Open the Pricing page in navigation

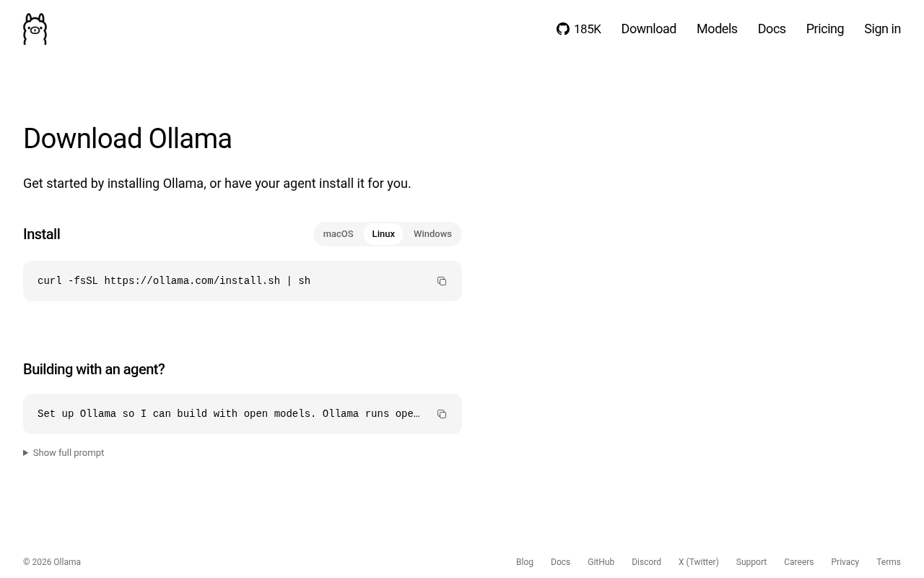824,29
